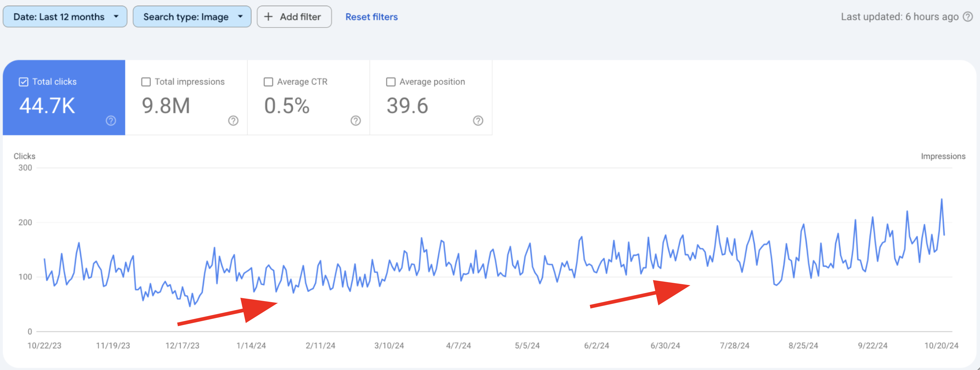Click the Last updated: 6 hours ago text
This screenshot has height=370, width=980.
point(900,17)
